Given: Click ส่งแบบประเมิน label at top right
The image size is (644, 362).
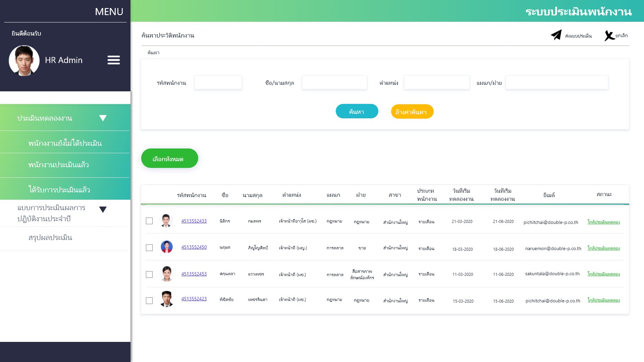Looking at the screenshot, I should pos(578,36).
